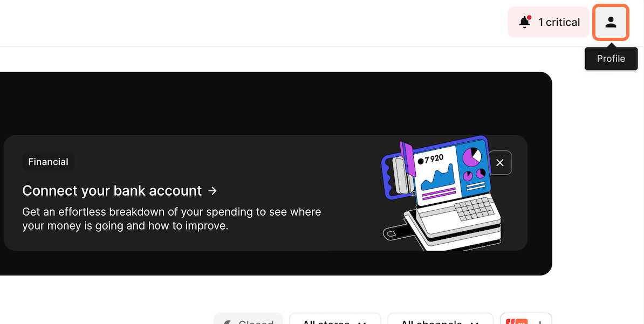
Task: Click the red delivery channel logos
Action: point(517,321)
